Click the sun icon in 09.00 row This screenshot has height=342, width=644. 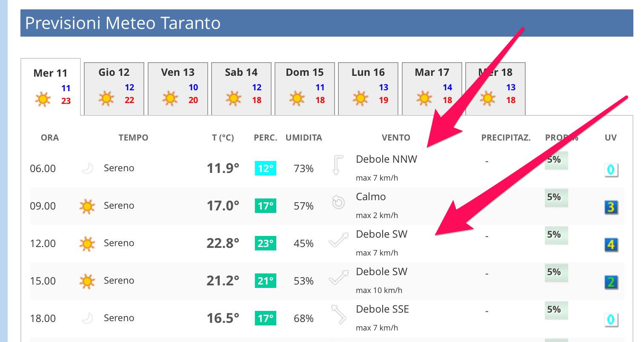pyautogui.click(x=87, y=206)
